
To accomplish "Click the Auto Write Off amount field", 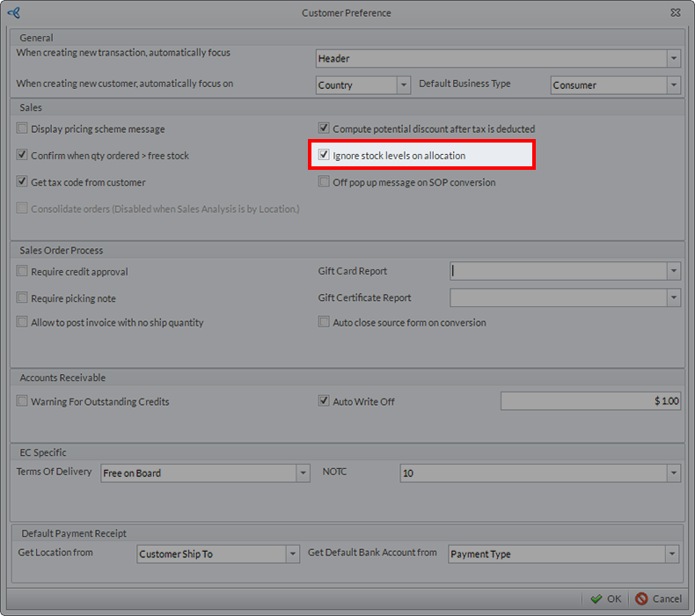I will (590, 401).
